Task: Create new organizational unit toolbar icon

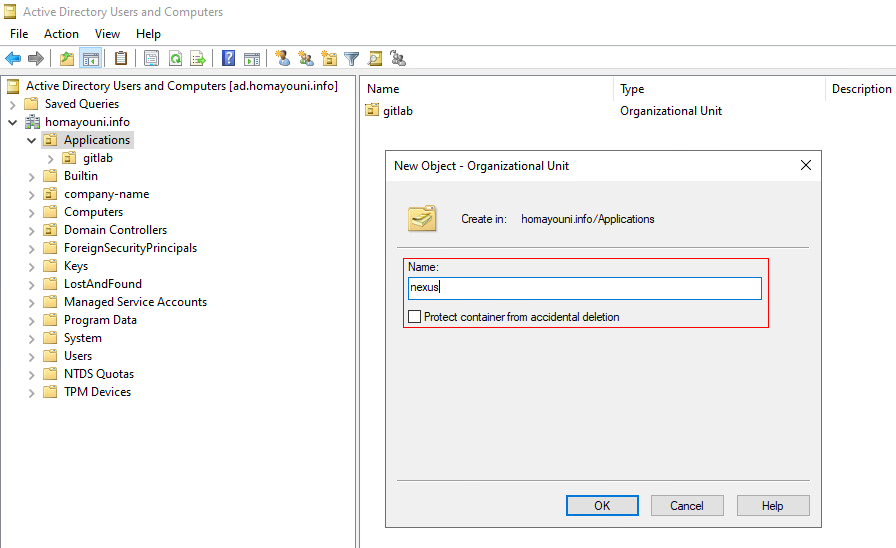Action: tap(329, 58)
